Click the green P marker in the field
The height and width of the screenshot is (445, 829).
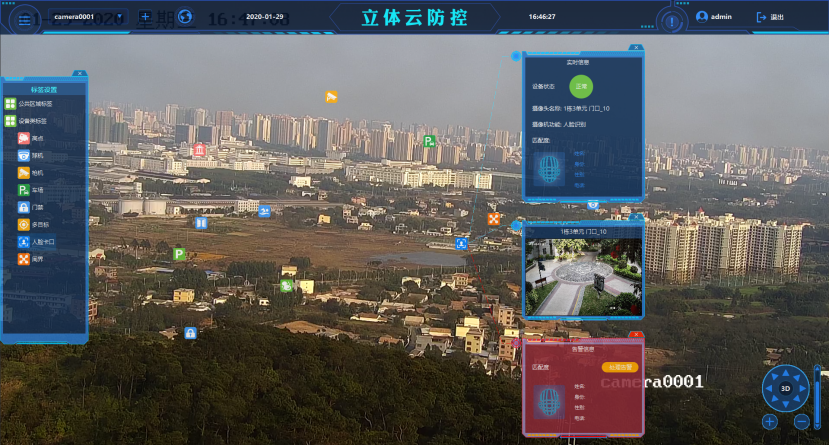coord(179,254)
